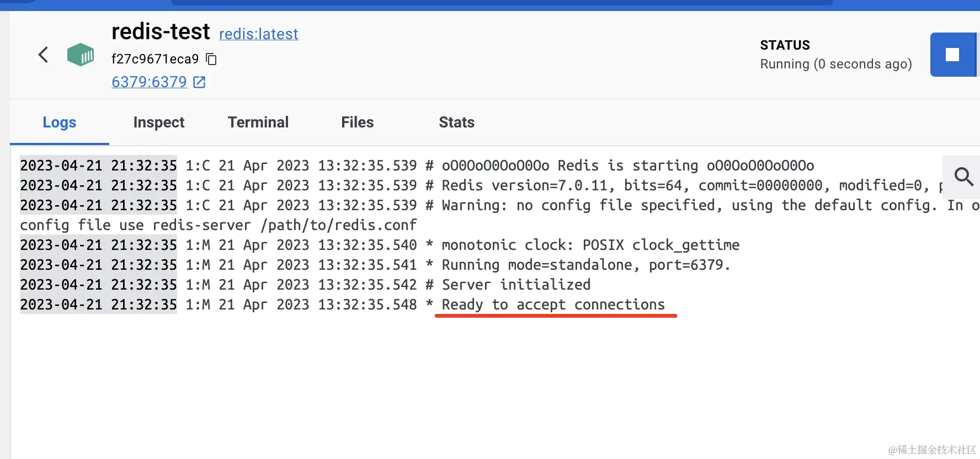
Task: Open the 6379:6379 port mapping link
Action: tap(149, 82)
